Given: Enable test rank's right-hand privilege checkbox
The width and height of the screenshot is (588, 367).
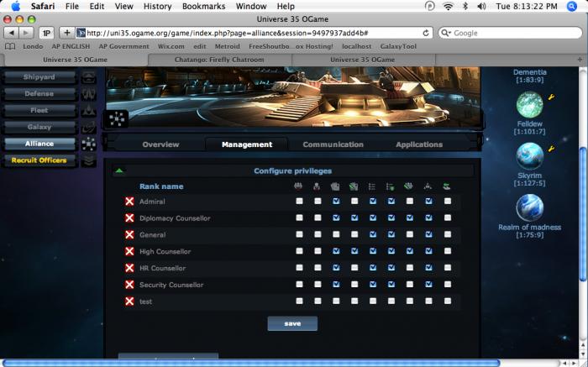Looking at the screenshot, I should pos(448,301).
